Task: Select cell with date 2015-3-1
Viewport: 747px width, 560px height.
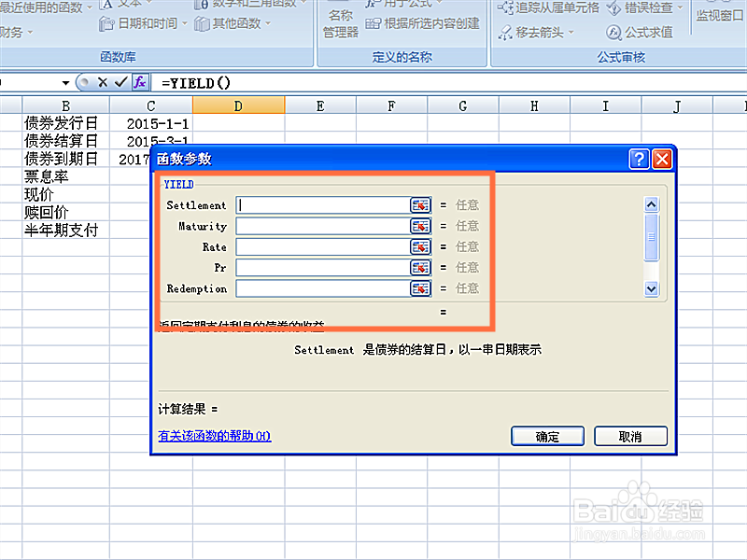Action: point(151,141)
